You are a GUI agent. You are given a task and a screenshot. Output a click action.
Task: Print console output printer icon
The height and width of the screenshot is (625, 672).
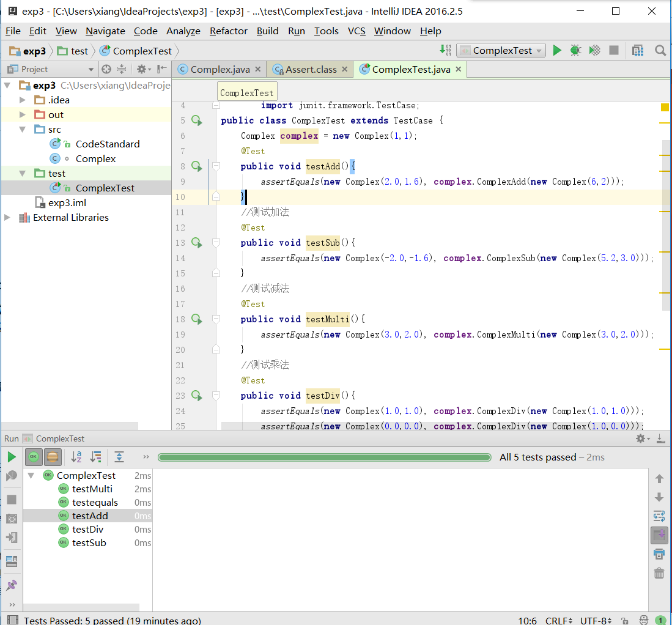[x=659, y=554]
